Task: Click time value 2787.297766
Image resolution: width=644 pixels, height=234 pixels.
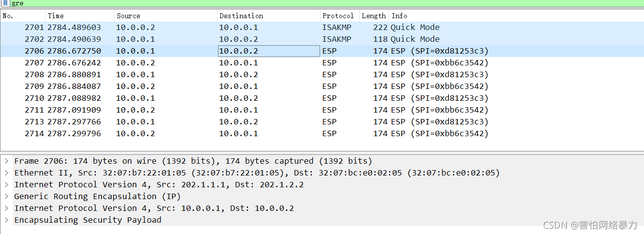Action: tap(74, 122)
